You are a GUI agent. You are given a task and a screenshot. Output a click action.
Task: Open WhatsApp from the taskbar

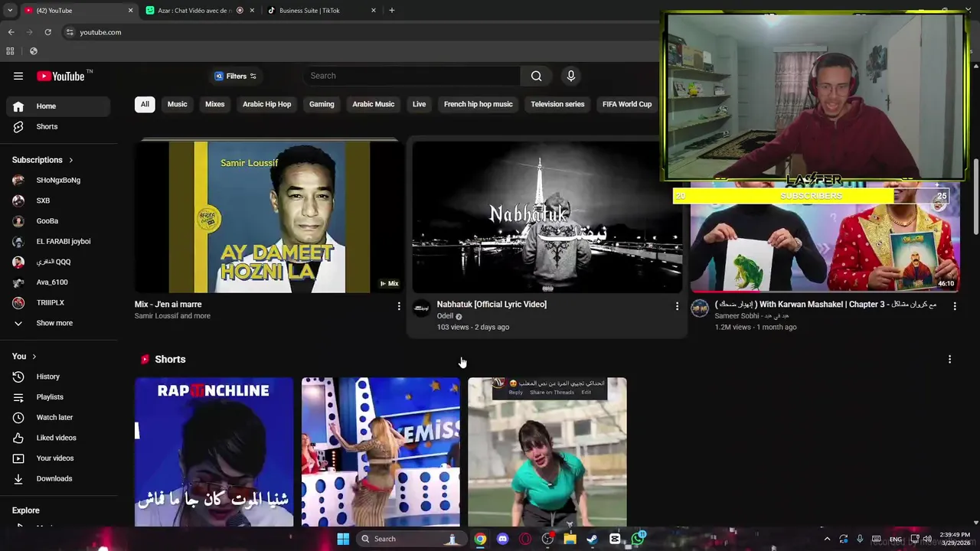[637, 539]
